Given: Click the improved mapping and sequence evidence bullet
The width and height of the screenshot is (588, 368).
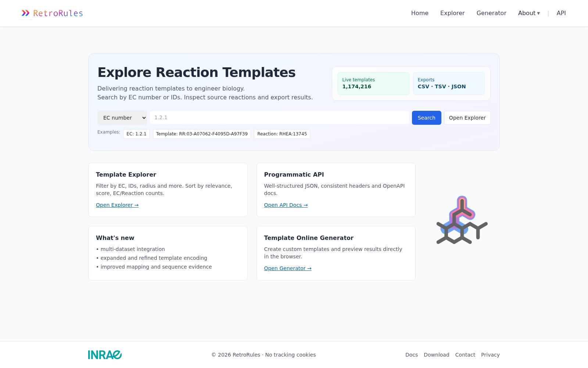Looking at the screenshot, I should pos(154,267).
